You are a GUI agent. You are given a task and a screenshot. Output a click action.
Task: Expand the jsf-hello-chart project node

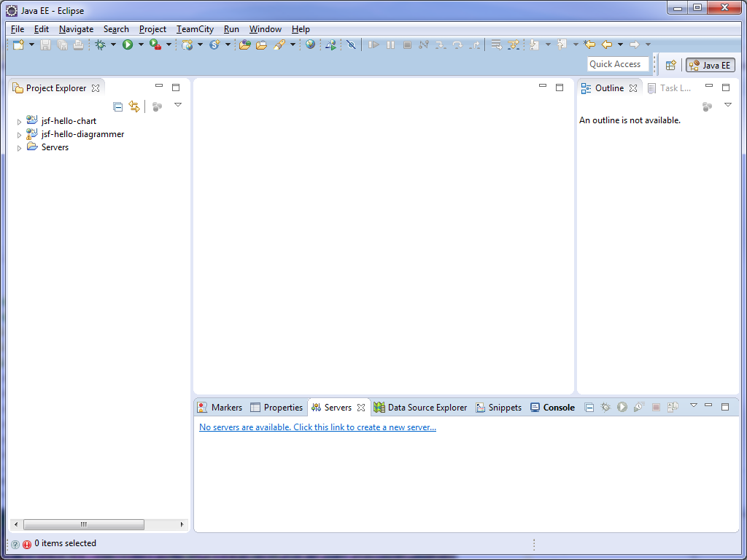tap(20, 122)
